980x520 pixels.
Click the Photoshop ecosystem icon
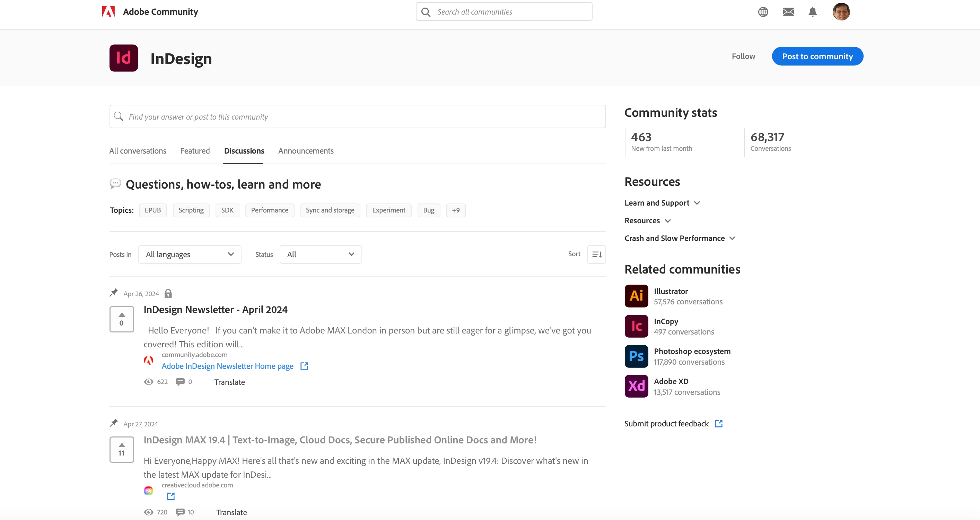click(636, 356)
